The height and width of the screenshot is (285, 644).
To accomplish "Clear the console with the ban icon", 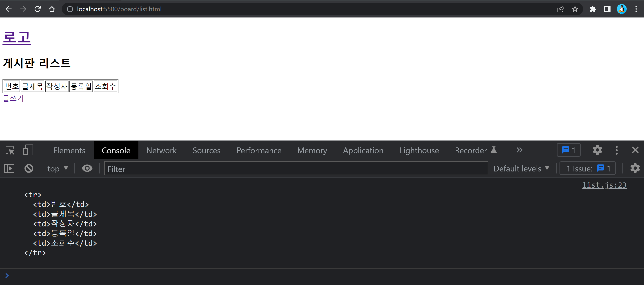I will point(29,168).
